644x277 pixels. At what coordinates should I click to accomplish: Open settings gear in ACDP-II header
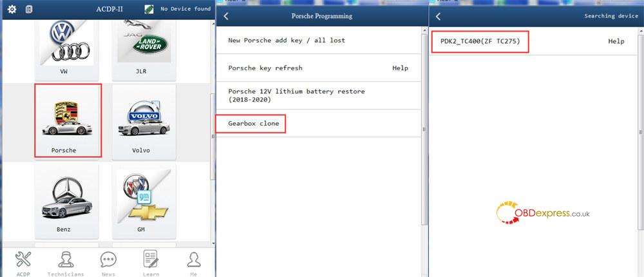pos(12,9)
